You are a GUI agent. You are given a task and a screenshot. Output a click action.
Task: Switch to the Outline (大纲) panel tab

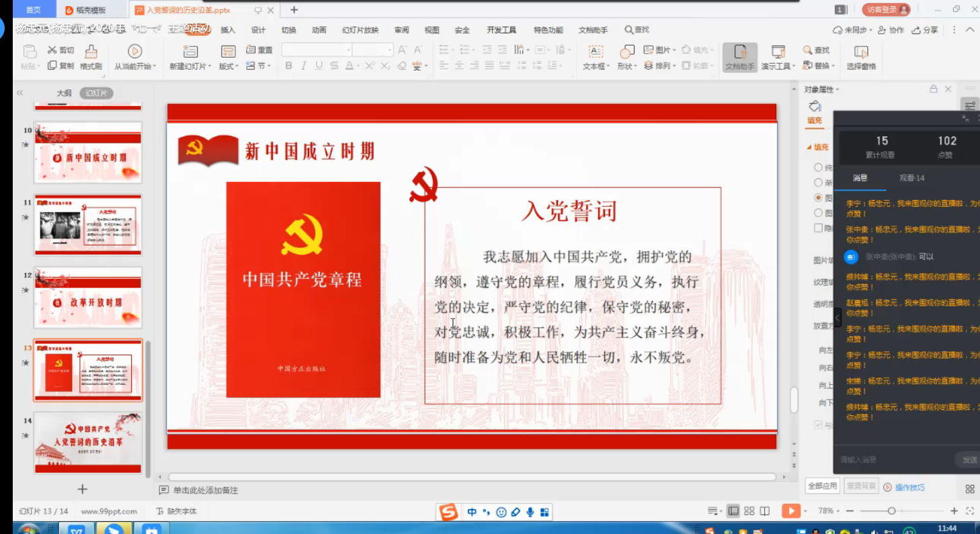tap(64, 93)
